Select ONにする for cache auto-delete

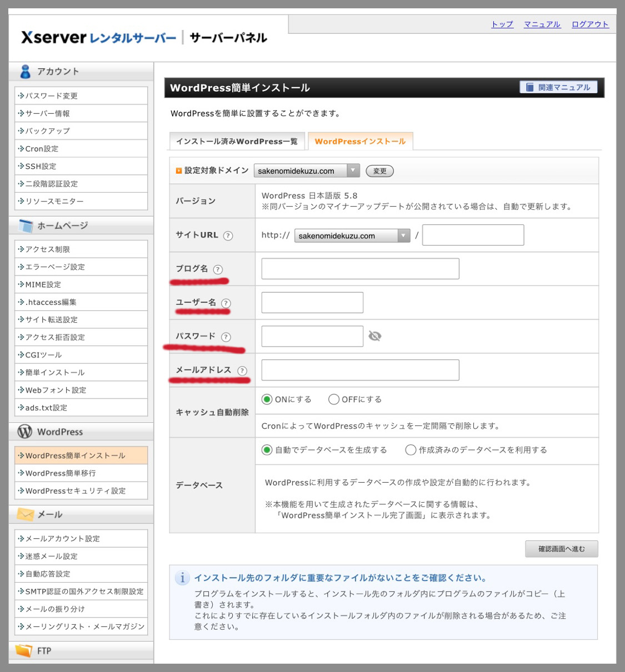pyautogui.click(x=267, y=399)
